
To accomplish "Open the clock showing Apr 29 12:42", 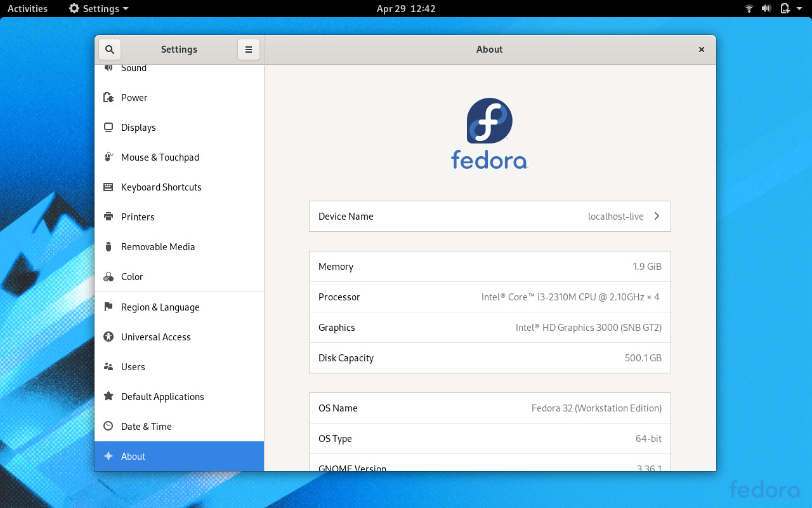I will coord(406,9).
